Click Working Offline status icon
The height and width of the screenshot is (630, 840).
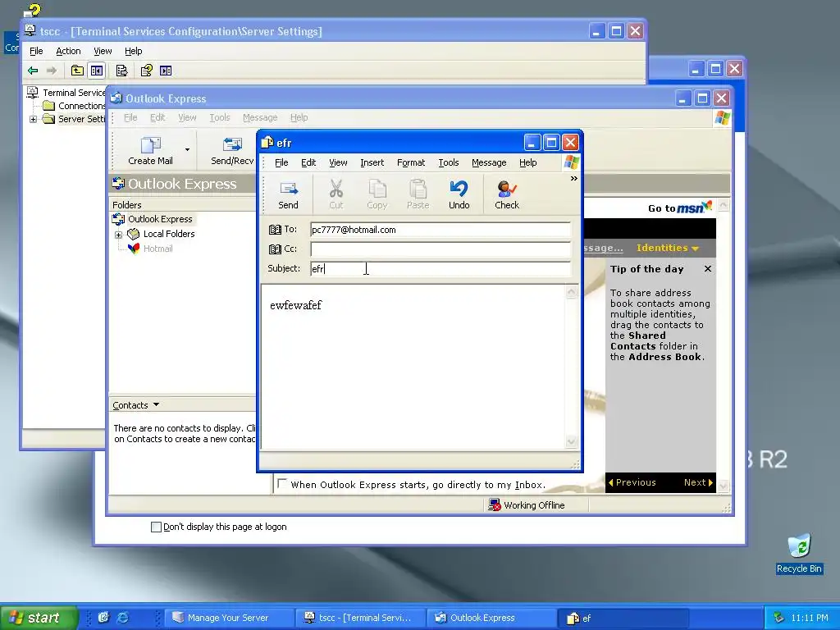tap(494, 505)
